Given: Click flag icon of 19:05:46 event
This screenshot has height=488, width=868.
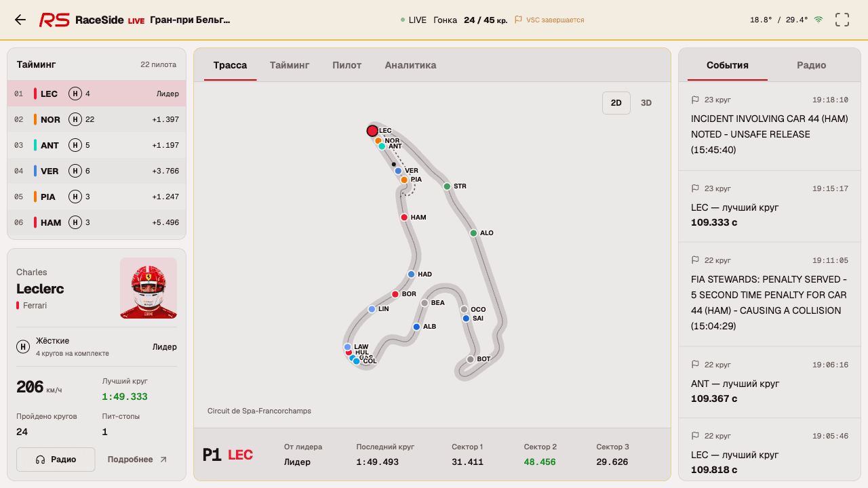Looking at the screenshot, I should coord(695,436).
